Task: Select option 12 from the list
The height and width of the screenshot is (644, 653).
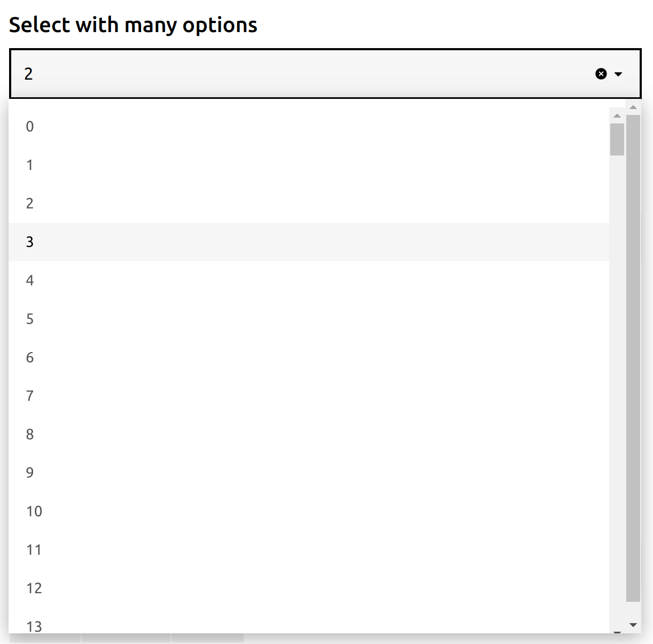Action: 214,588
